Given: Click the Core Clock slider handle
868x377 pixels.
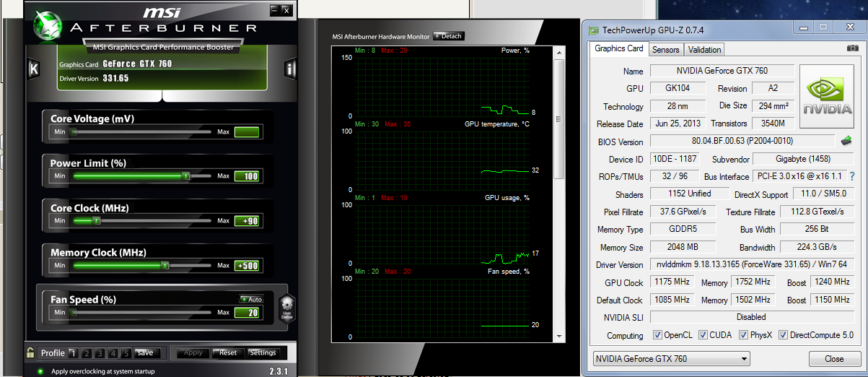Looking at the screenshot, I should pyautogui.click(x=96, y=221).
